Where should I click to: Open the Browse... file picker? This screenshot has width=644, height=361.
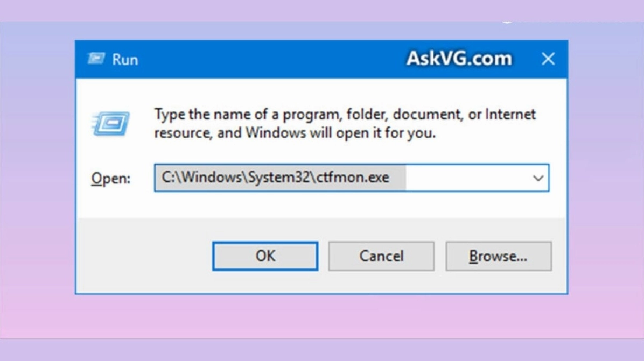498,256
